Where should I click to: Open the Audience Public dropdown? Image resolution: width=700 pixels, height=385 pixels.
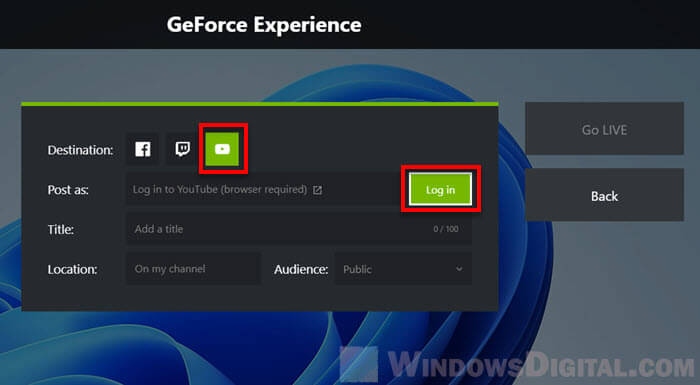click(403, 269)
